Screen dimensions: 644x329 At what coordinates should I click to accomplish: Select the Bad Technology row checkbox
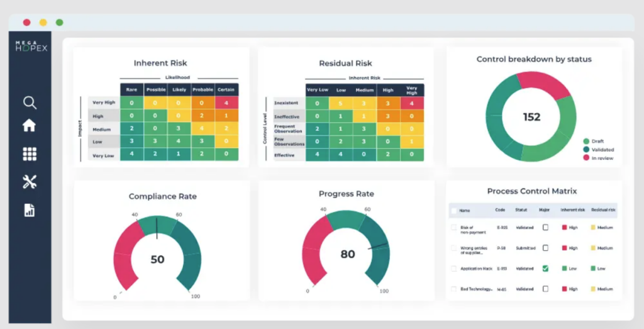(x=454, y=289)
